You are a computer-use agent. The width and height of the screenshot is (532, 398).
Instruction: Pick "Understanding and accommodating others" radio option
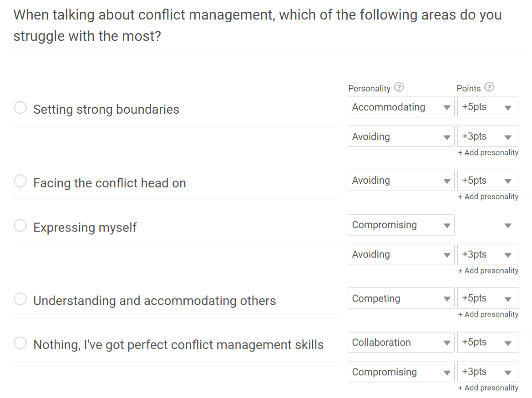point(20,299)
